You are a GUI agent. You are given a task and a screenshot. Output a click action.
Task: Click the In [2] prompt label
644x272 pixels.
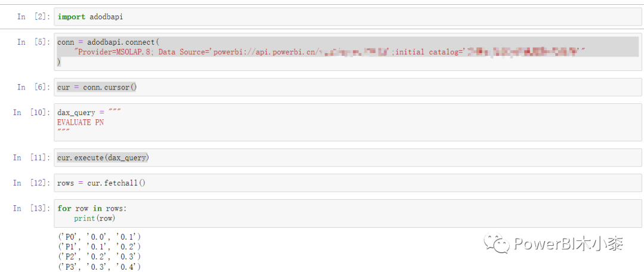(33, 17)
